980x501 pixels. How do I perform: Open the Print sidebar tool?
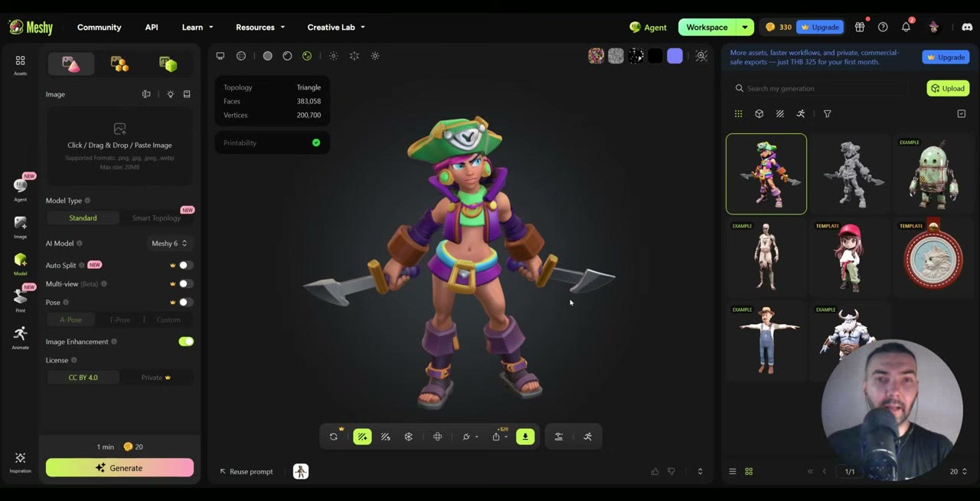pyautogui.click(x=20, y=299)
